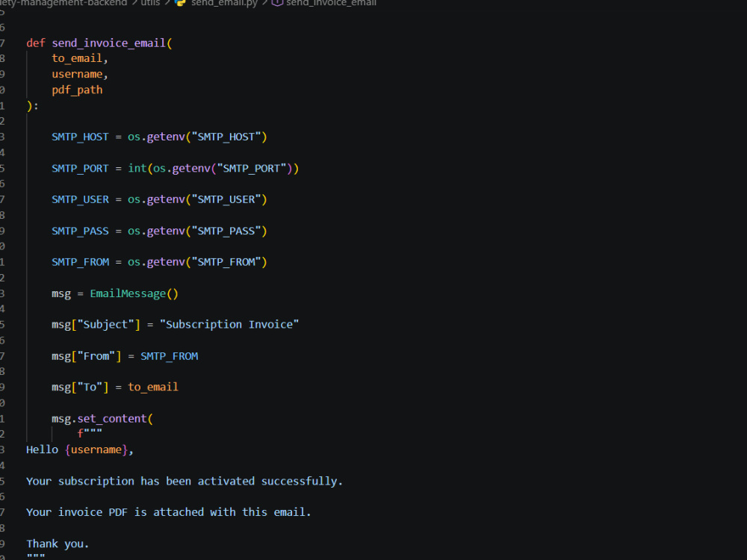Click 'Your subscription has been activated successfully.'
The height and width of the screenshot is (560, 747).
(185, 482)
